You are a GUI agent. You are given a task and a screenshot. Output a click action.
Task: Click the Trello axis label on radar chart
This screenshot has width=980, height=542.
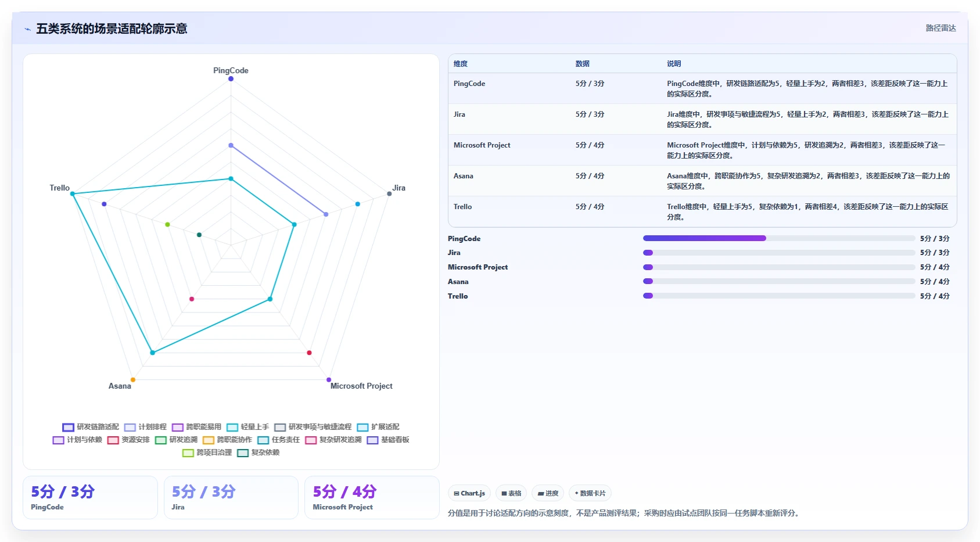click(x=60, y=188)
